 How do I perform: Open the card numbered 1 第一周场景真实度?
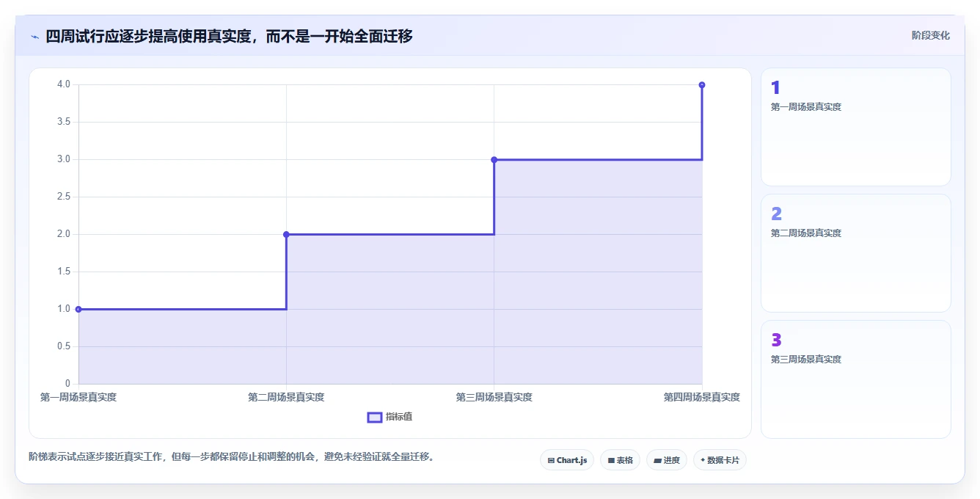pyautogui.click(x=856, y=127)
